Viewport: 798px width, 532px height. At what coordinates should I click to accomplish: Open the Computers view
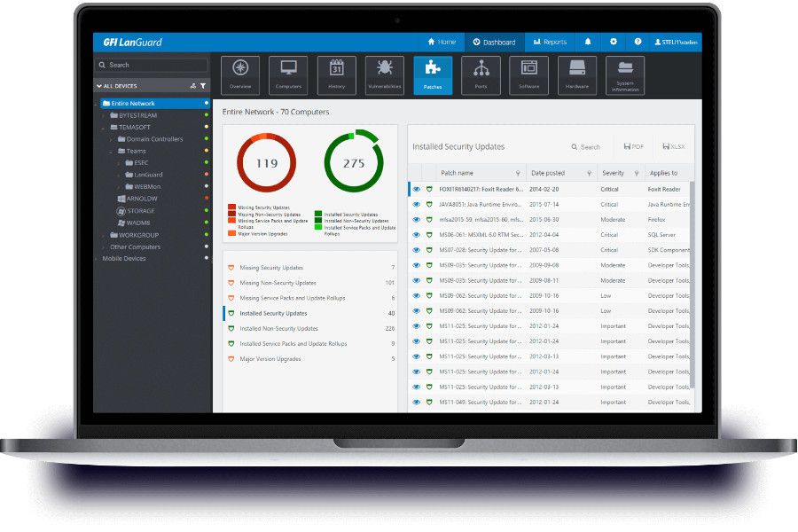288,75
